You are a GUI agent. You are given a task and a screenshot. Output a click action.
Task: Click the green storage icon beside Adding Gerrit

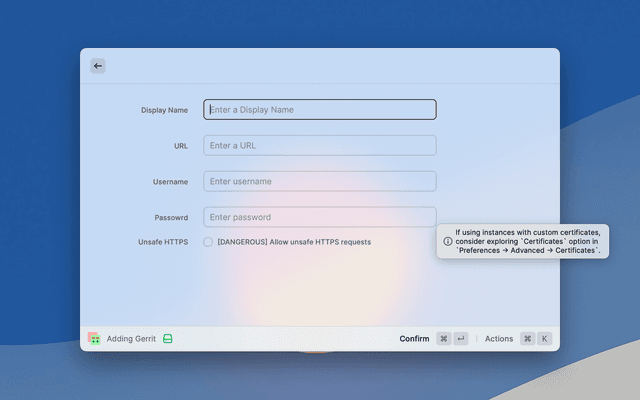[169, 339]
